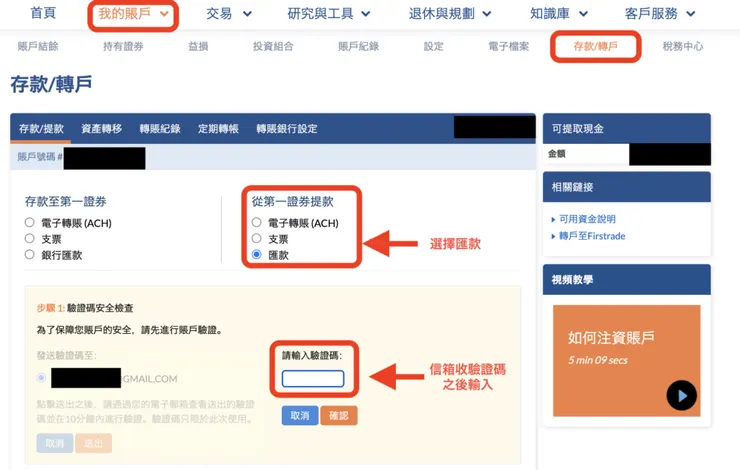Click blue 取消 button beside 確認

pos(300,416)
